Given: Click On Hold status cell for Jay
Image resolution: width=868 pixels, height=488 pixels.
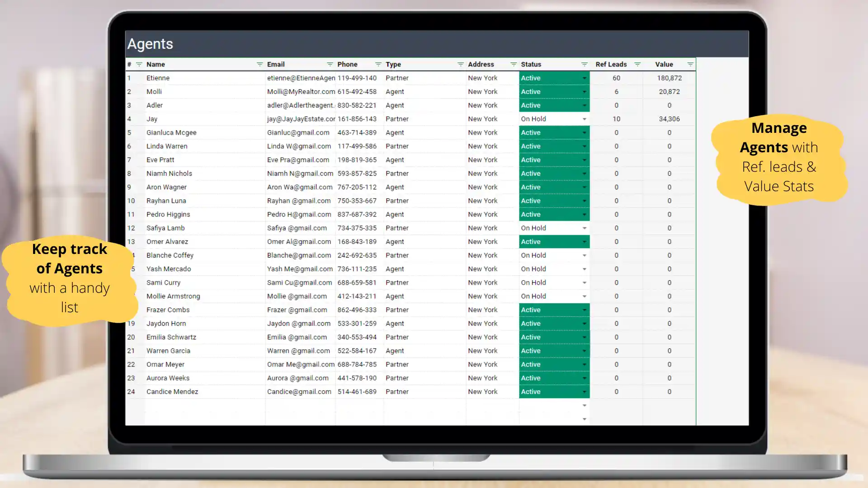Looking at the screenshot, I should click(554, 119).
